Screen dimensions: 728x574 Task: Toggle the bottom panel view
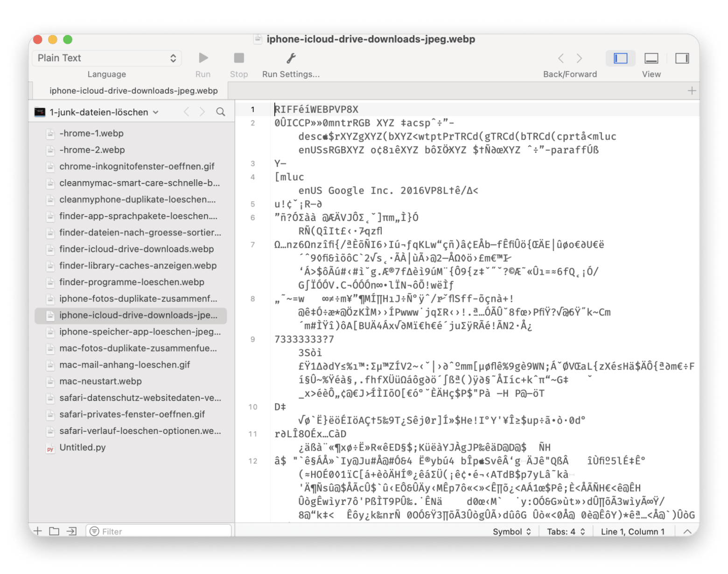(651, 58)
